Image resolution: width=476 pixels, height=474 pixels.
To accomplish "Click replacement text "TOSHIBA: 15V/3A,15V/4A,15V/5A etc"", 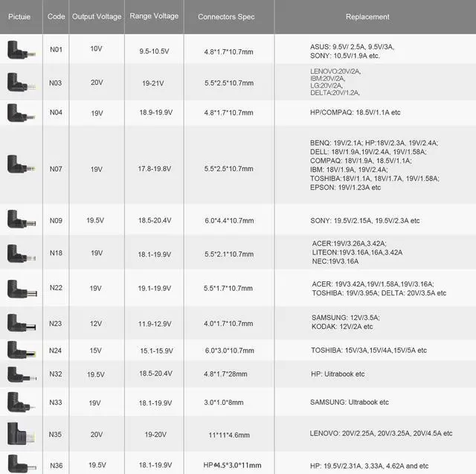I will (x=369, y=350).
